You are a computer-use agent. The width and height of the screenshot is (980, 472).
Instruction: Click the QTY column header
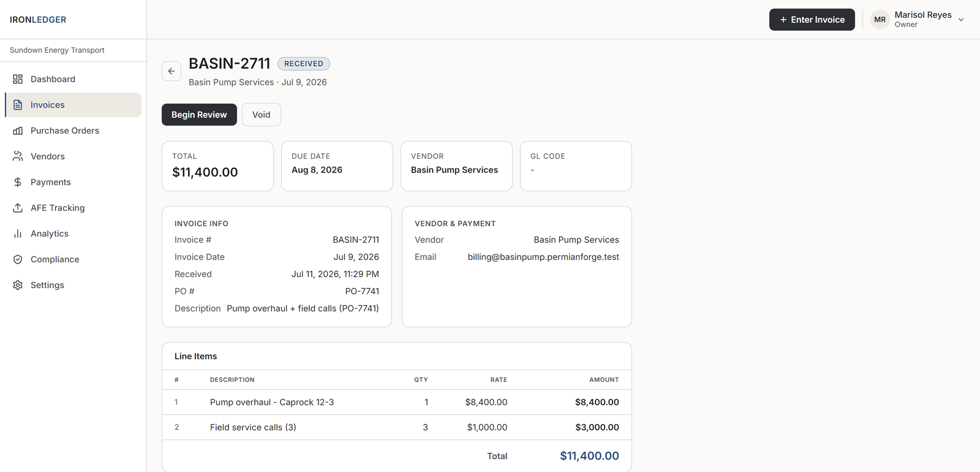coord(421,380)
